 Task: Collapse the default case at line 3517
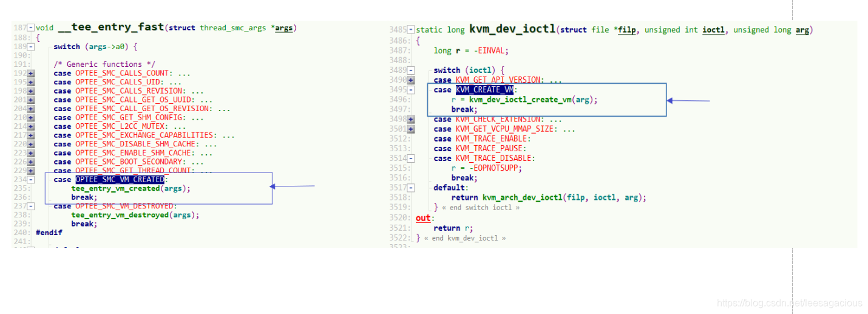[x=411, y=188]
